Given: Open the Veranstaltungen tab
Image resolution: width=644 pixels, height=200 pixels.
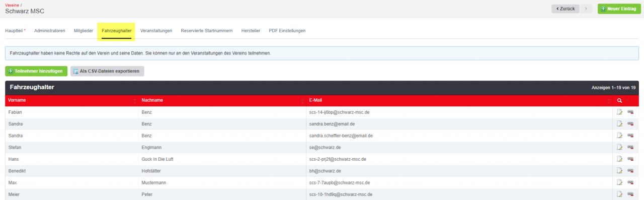Looking at the screenshot, I should point(156,31).
